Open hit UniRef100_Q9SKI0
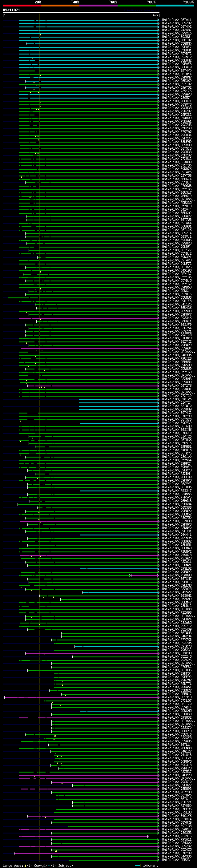 click(x=176, y=782)
